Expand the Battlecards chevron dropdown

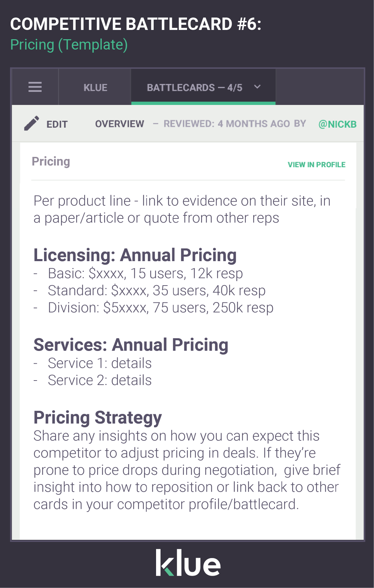(x=257, y=87)
